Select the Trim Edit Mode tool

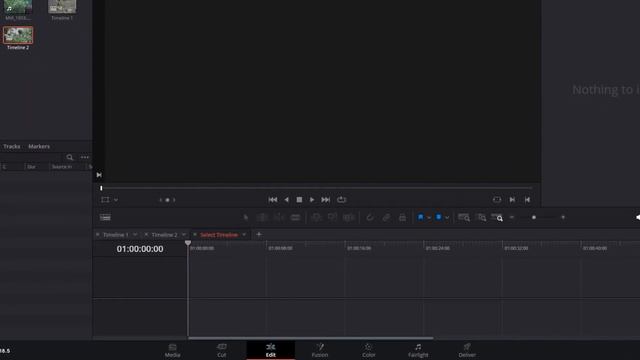click(262, 218)
